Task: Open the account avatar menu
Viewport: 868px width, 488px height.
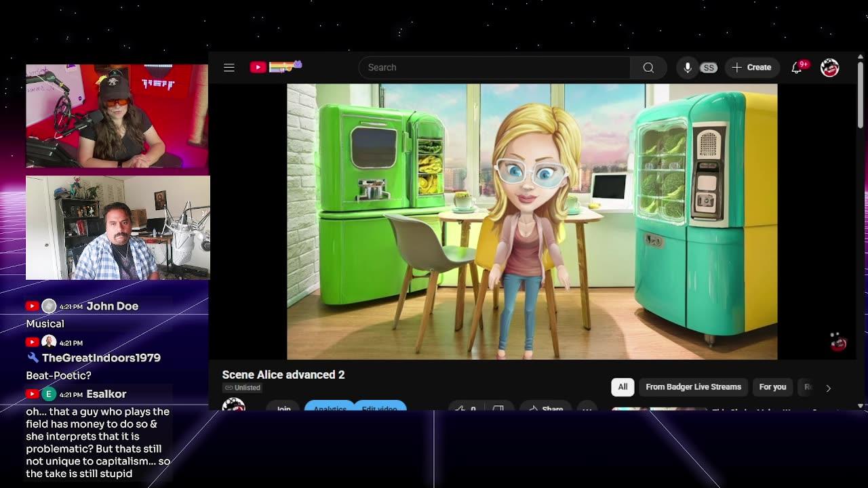Action: [829, 68]
